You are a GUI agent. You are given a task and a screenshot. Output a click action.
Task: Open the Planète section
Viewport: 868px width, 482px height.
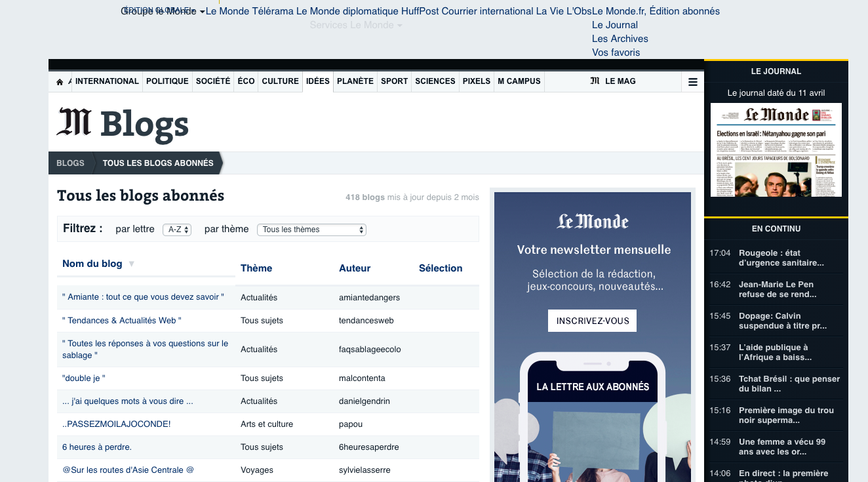tap(355, 81)
